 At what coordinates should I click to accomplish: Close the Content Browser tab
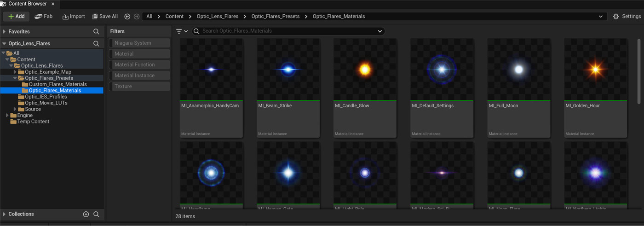click(53, 4)
